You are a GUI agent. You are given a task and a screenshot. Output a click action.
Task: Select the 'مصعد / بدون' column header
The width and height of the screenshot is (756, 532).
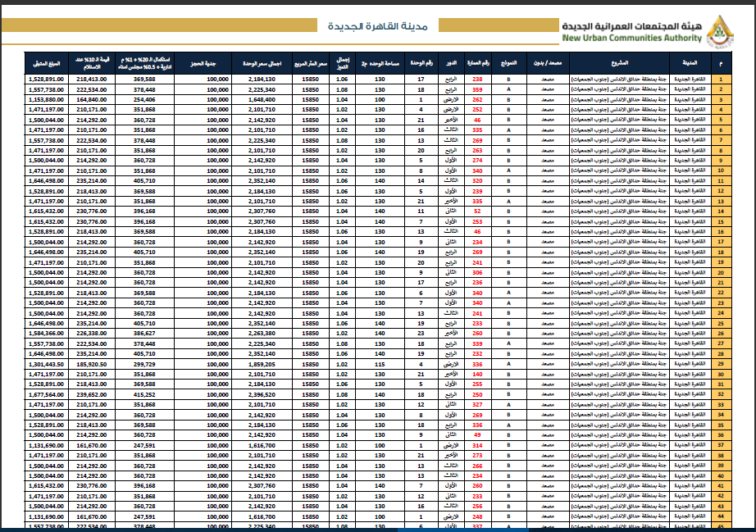point(548,63)
